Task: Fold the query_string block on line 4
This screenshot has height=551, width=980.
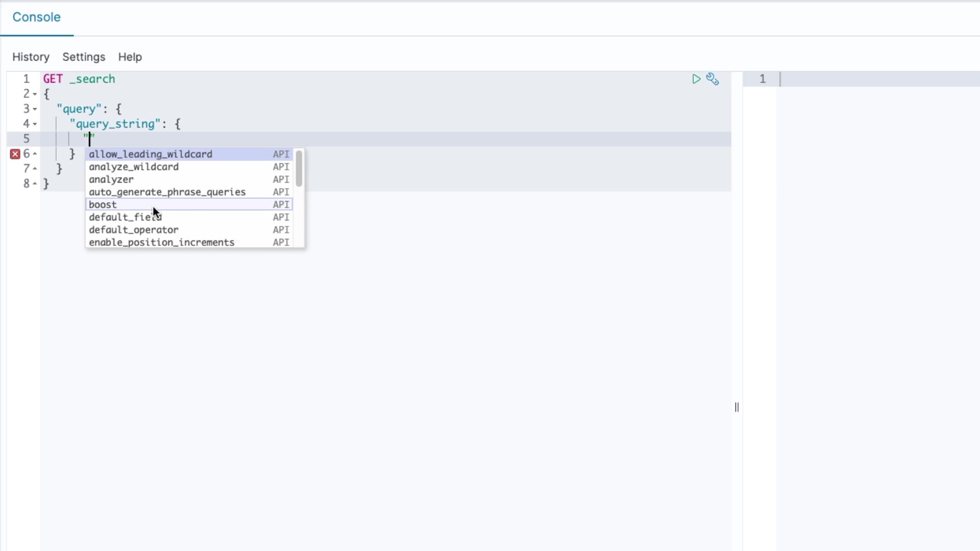Action: pos(35,124)
